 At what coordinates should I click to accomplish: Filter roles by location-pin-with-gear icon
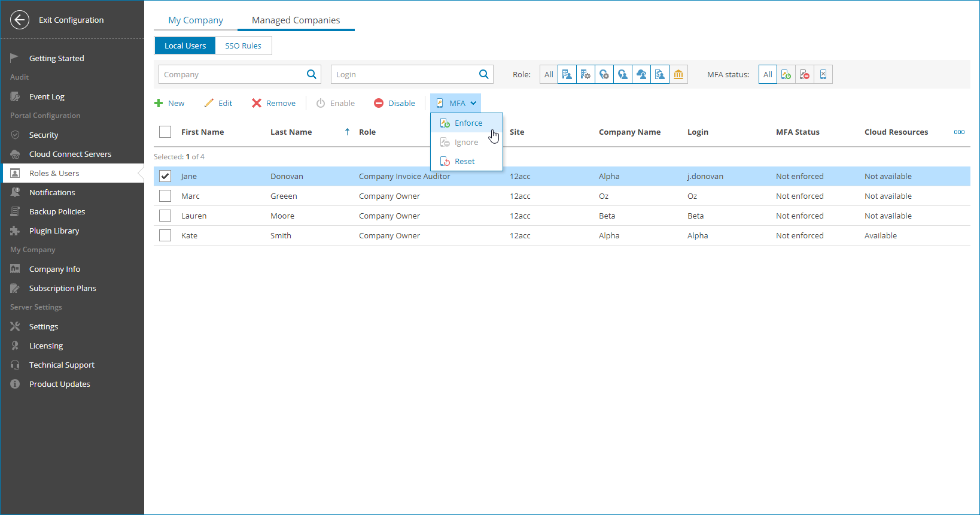pos(604,74)
